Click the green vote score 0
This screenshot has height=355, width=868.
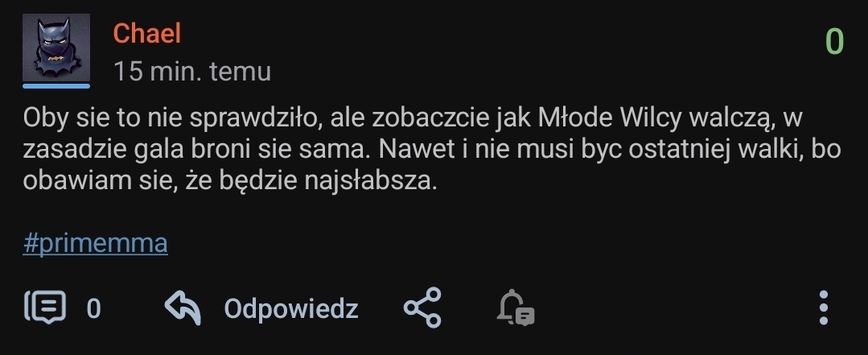click(834, 42)
